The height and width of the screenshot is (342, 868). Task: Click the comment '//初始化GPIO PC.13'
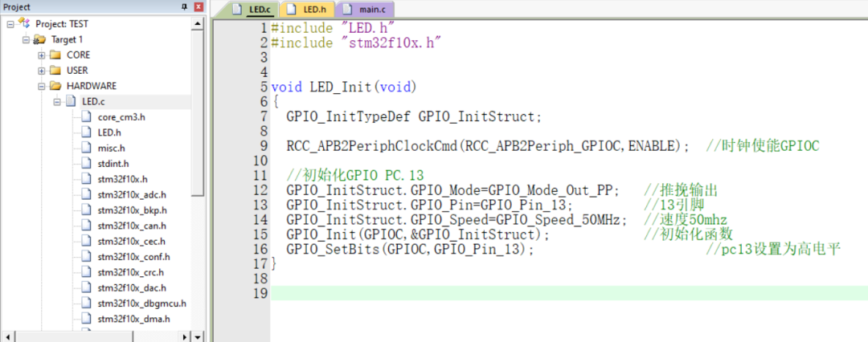[355, 177]
